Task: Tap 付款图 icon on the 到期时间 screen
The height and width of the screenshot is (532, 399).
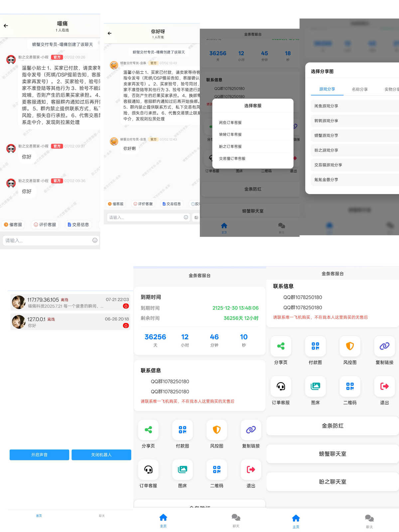Action: [x=183, y=430]
